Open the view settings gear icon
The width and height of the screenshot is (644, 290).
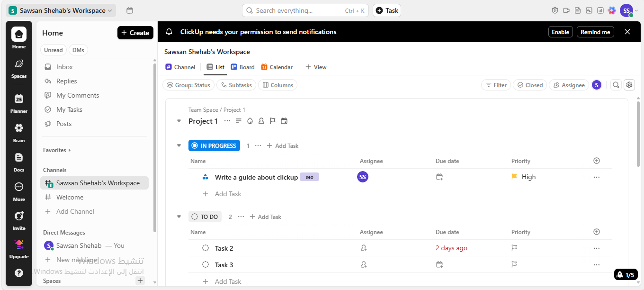(629, 85)
